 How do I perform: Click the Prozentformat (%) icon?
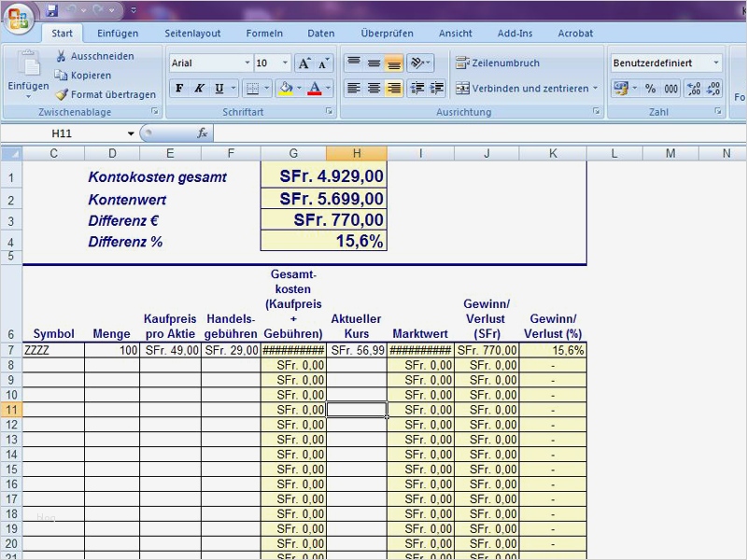tap(651, 87)
